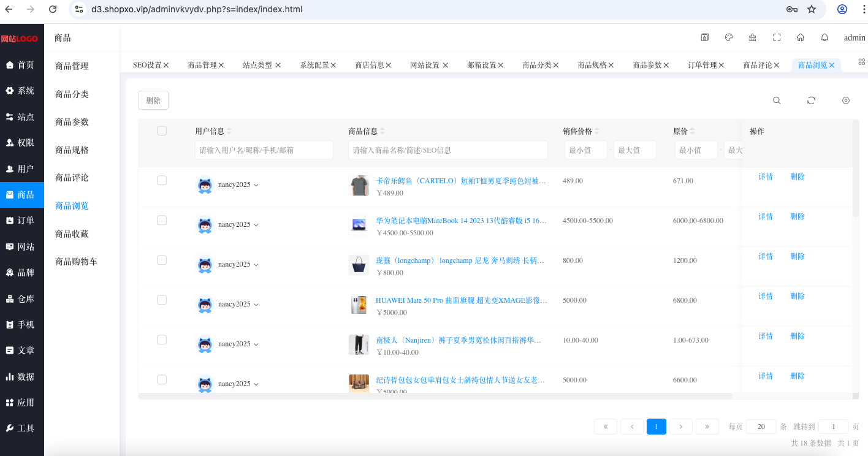Screen dimensions: 868x456
Task: Check the row for 珑骧 longchamp product
Action: [x=162, y=260]
